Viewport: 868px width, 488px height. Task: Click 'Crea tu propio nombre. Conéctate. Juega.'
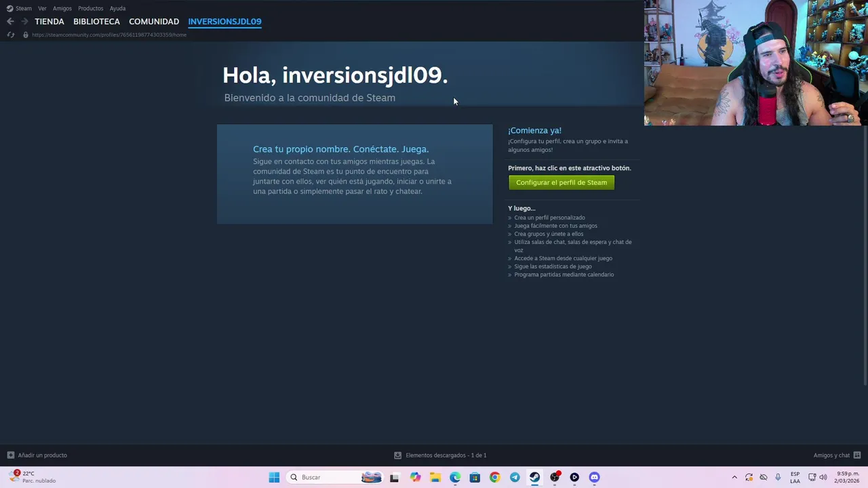[x=340, y=149]
